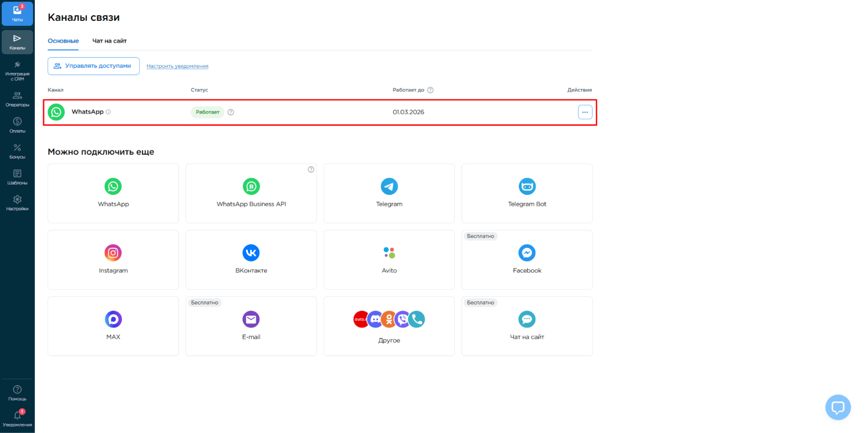Connect the Facebook messenger channel

527,260
